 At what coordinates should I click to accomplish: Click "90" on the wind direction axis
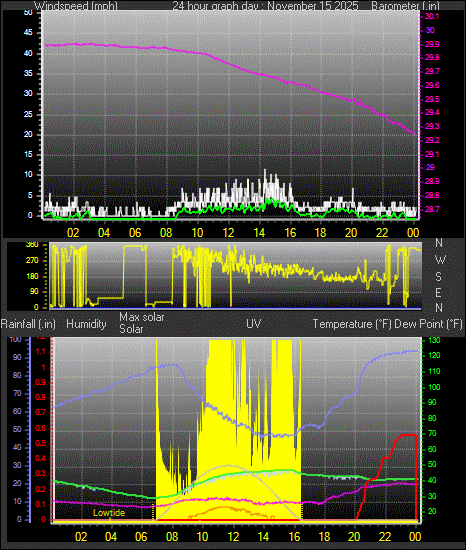tap(34, 292)
